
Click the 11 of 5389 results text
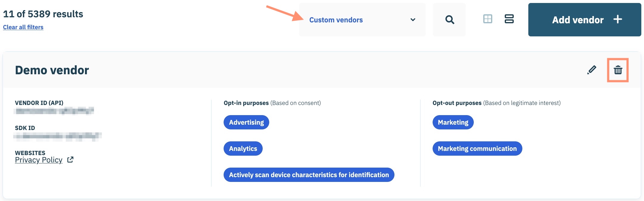(43, 14)
